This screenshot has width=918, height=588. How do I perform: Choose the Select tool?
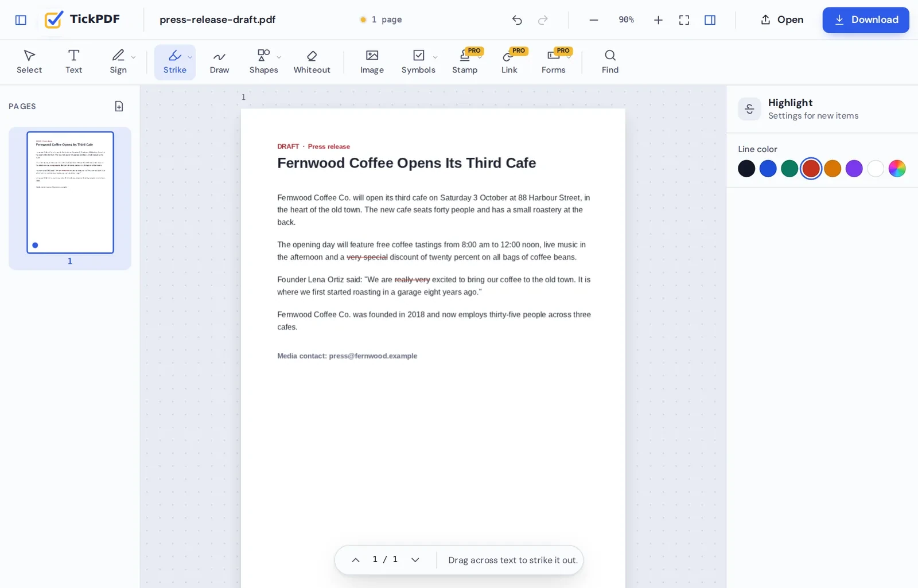tap(29, 62)
